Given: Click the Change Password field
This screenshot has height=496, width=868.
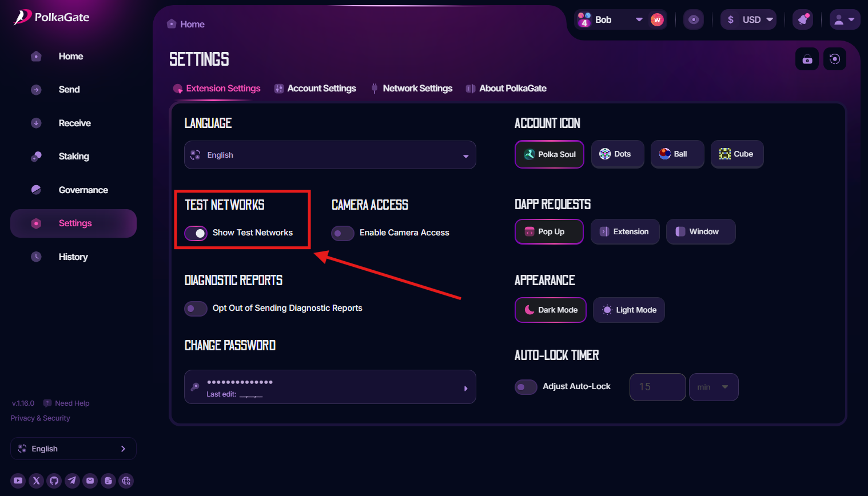Looking at the screenshot, I should pyautogui.click(x=330, y=387).
